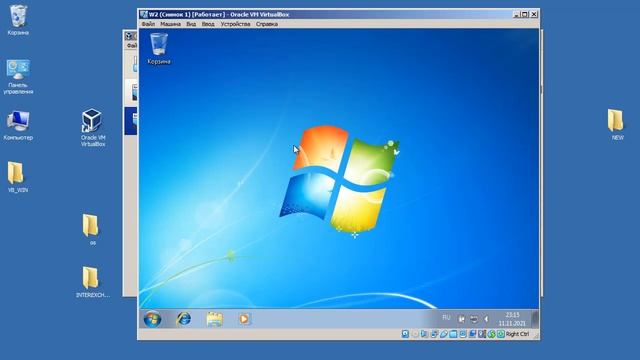The width and height of the screenshot is (640, 360).
Task: Open the Вид menu
Action: coord(191,24)
